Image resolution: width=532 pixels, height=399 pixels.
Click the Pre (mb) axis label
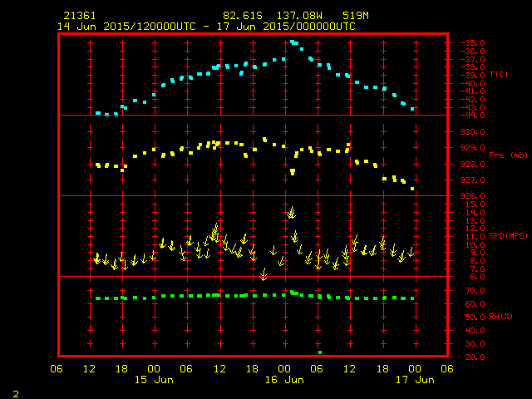pyautogui.click(x=508, y=155)
